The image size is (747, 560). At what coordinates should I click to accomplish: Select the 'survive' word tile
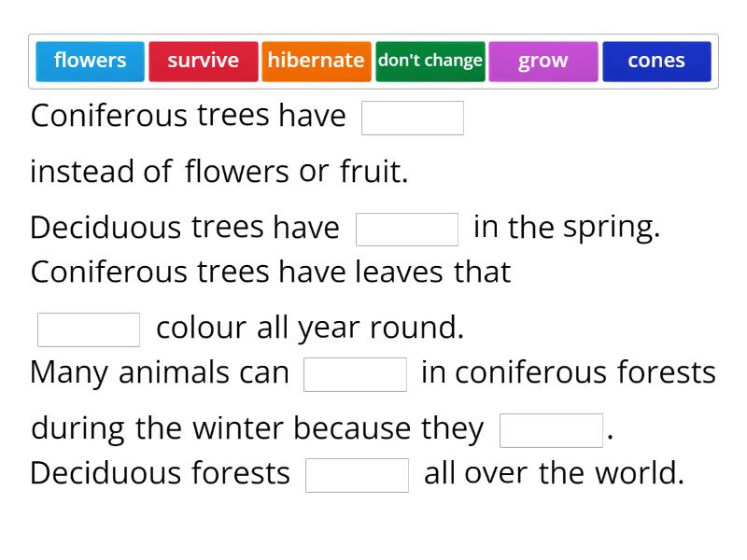pyautogui.click(x=203, y=61)
